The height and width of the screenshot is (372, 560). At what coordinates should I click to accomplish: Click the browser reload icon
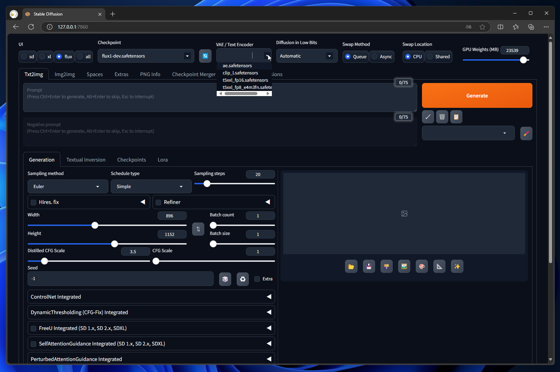click(x=31, y=27)
